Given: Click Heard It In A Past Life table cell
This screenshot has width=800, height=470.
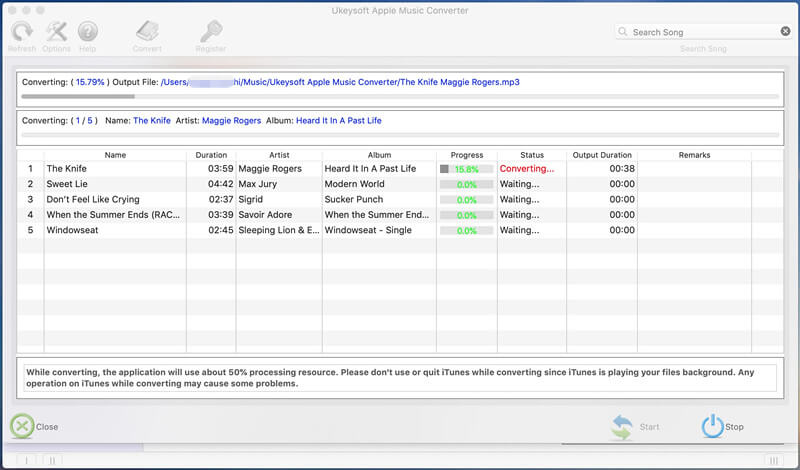Looking at the screenshot, I should 370,169.
